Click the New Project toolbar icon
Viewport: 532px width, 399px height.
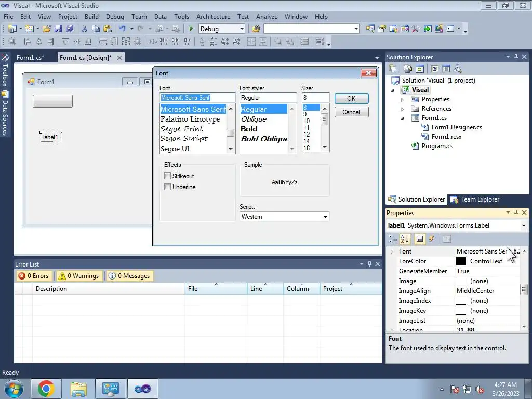point(12,29)
